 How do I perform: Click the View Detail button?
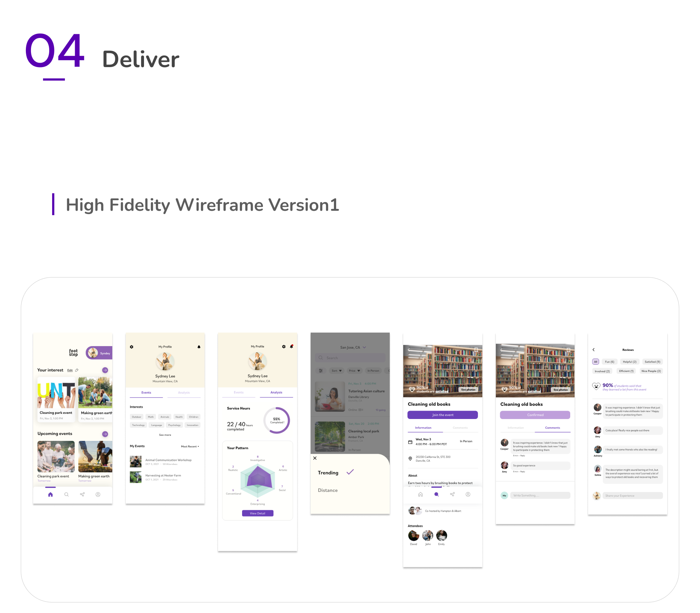[257, 513]
